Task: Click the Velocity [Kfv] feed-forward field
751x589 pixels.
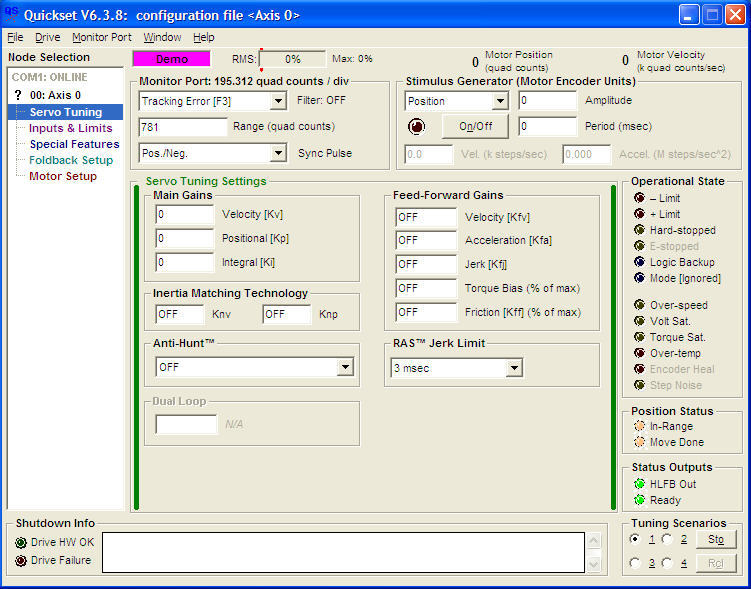Action: click(x=426, y=217)
